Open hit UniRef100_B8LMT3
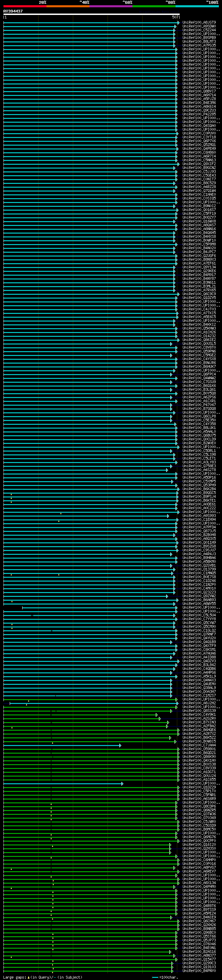 [x=199, y=41]
